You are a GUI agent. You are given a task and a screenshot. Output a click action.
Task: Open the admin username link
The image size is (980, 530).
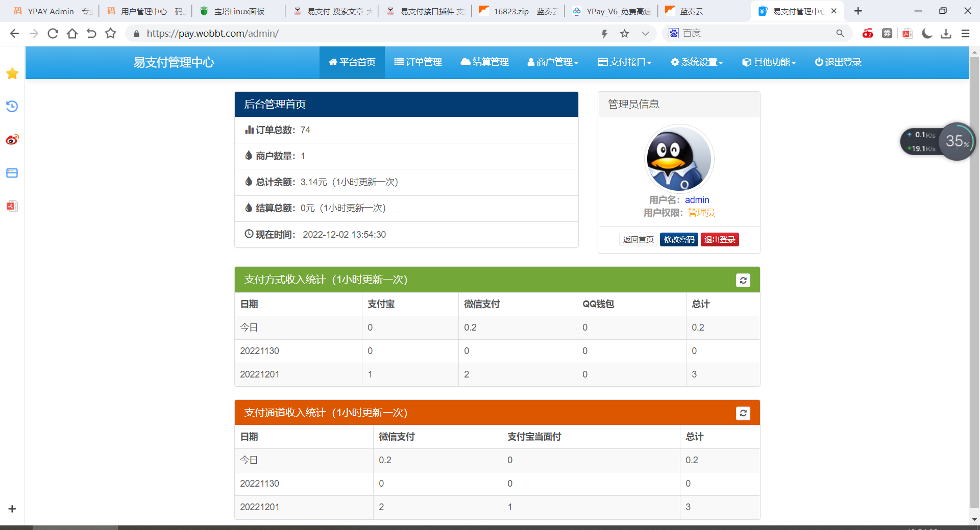[x=697, y=200]
